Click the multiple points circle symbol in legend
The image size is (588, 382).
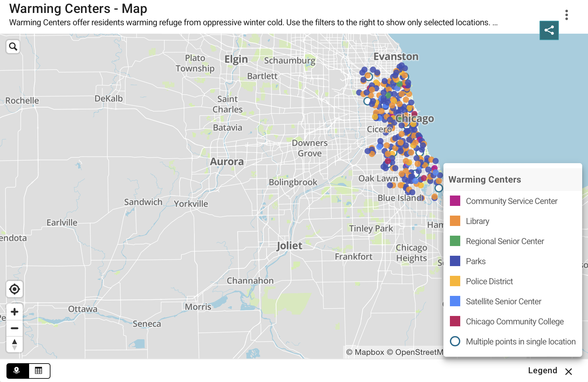coord(455,342)
